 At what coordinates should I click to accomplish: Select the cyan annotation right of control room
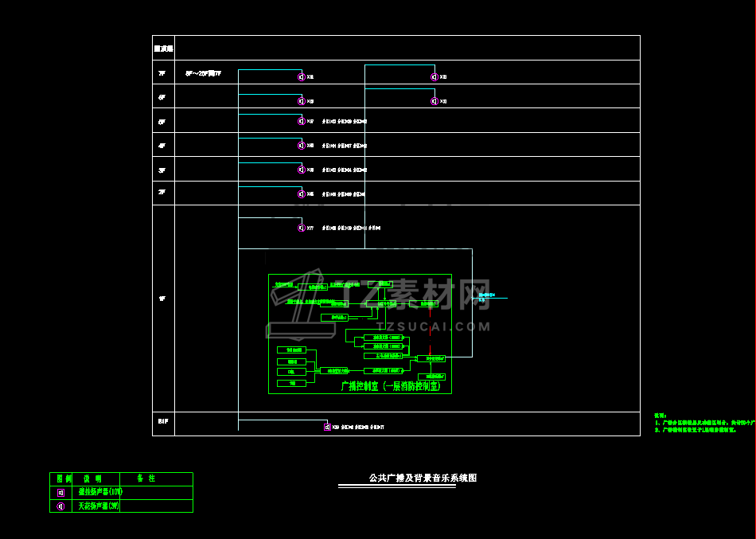click(486, 297)
